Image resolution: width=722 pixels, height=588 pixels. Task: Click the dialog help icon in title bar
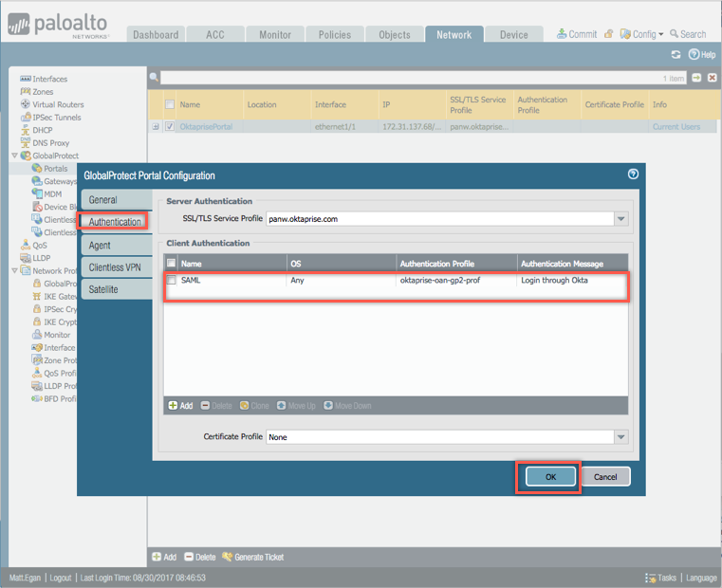click(x=633, y=175)
